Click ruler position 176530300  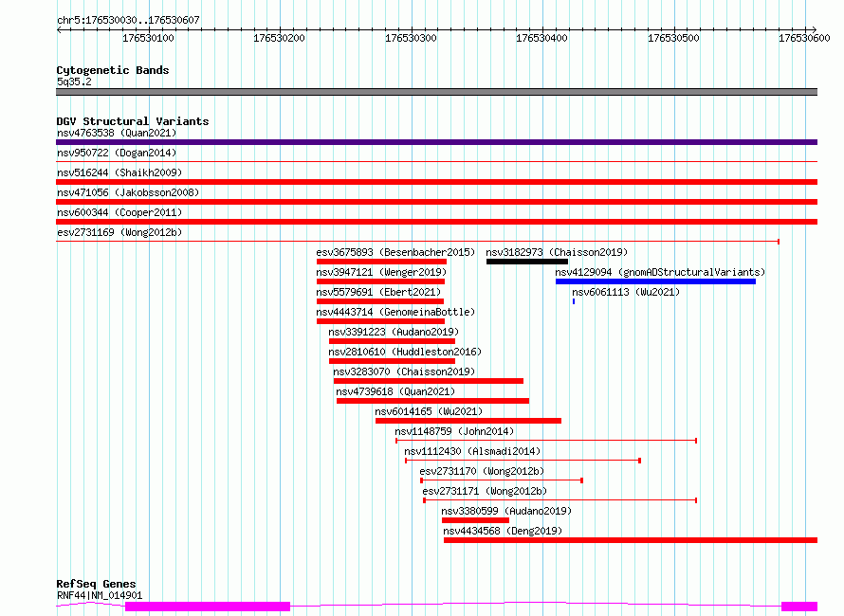pyautogui.click(x=411, y=38)
